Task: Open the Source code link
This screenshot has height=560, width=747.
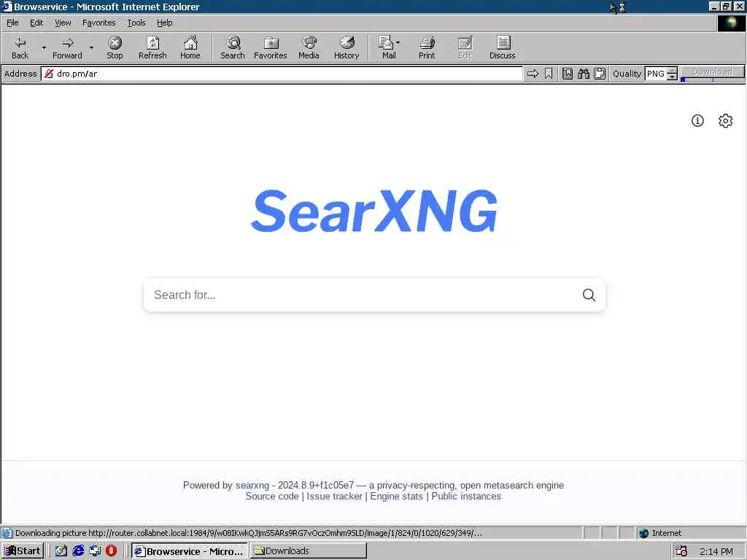Action: pos(272,496)
